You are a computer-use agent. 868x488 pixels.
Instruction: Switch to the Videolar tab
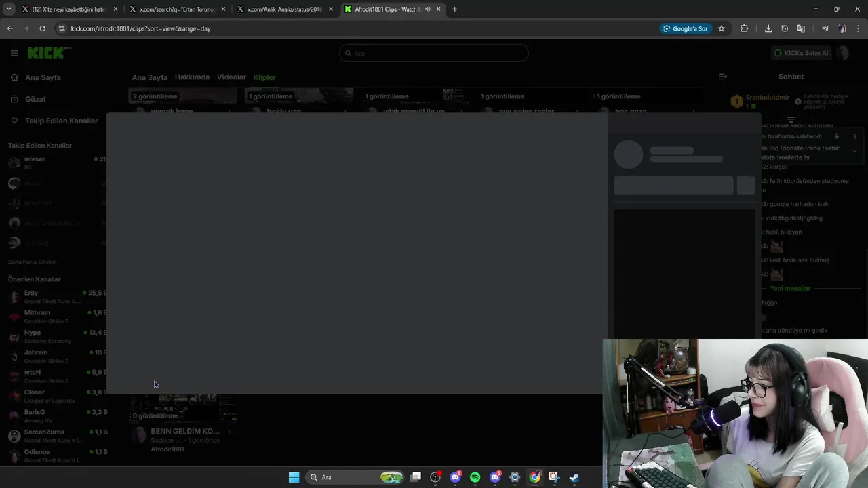click(x=231, y=77)
